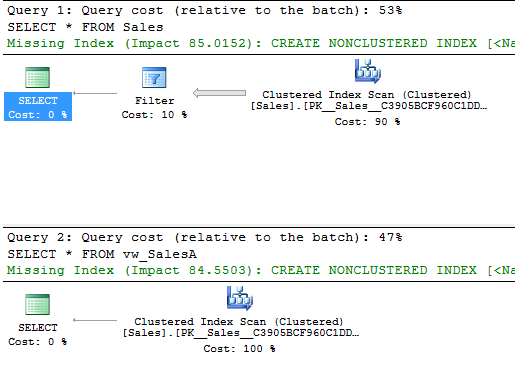
Task: Click the 'SELECT * FROM Sales' query text
Action: coord(85,27)
